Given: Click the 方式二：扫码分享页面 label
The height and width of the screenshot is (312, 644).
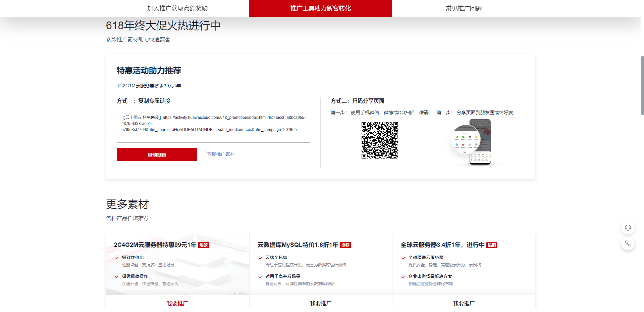Looking at the screenshot, I should click(358, 101).
